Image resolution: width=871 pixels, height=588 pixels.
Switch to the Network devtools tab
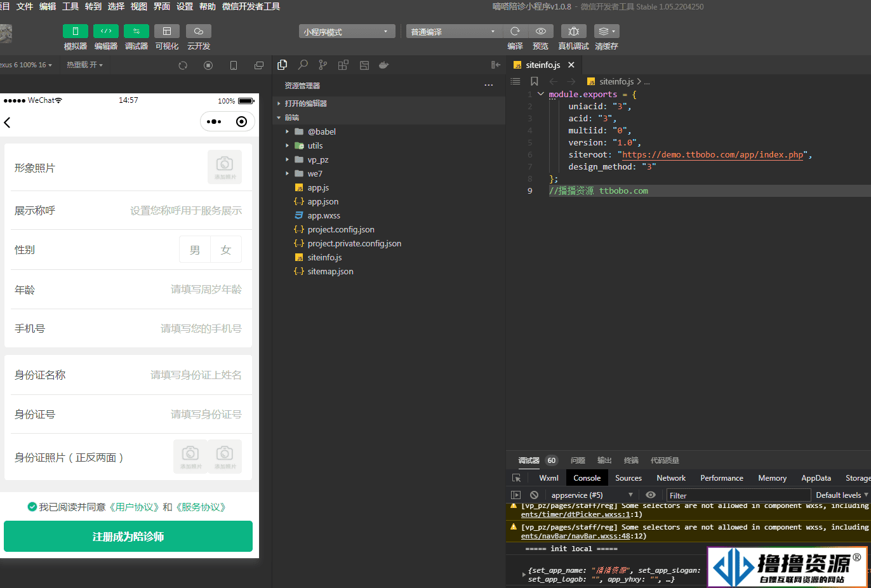click(x=671, y=478)
